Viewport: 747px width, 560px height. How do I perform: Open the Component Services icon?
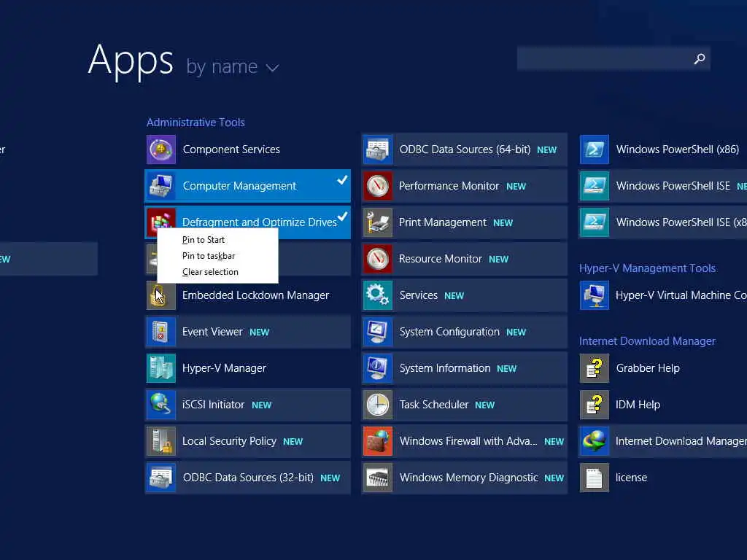[161, 149]
